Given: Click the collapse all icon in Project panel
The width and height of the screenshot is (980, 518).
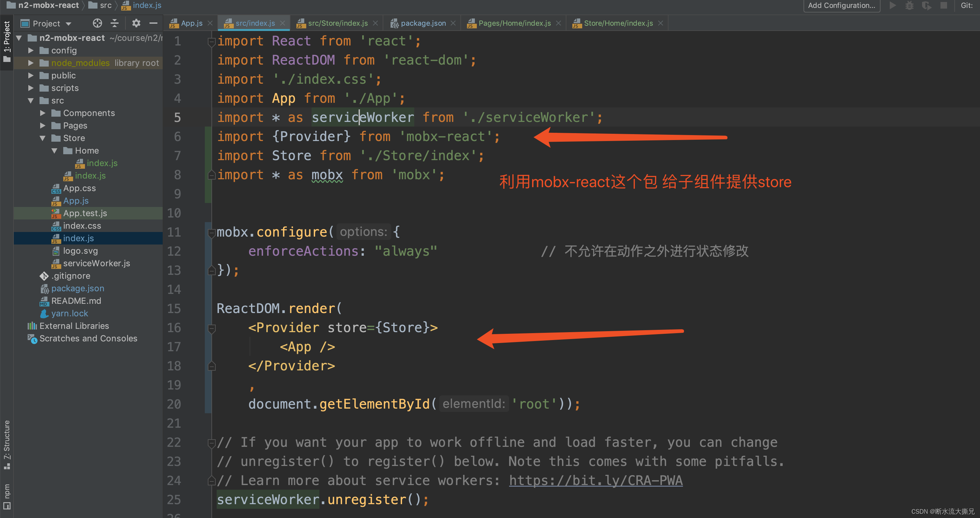Looking at the screenshot, I should (115, 23).
